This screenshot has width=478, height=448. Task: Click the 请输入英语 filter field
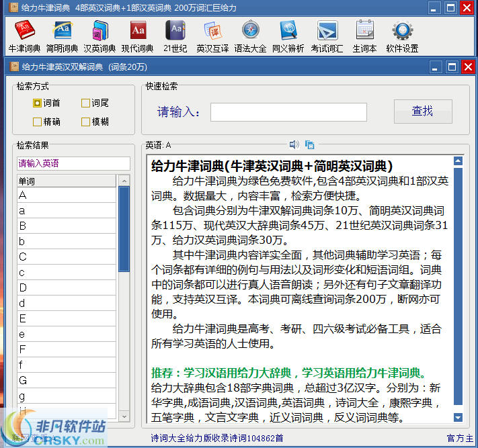click(x=73, y=164)
